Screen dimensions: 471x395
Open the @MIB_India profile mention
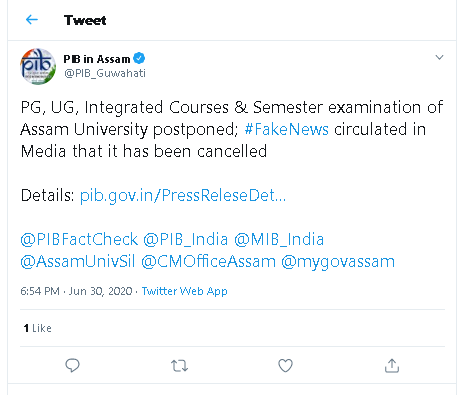click(279, 239)
